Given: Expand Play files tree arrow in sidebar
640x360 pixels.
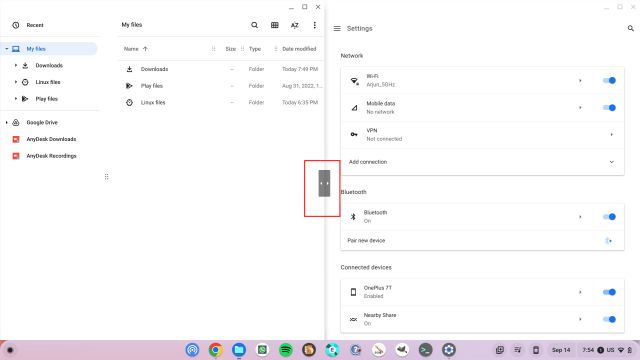Looking at the screenshot, I should click(x=16, y=99).
